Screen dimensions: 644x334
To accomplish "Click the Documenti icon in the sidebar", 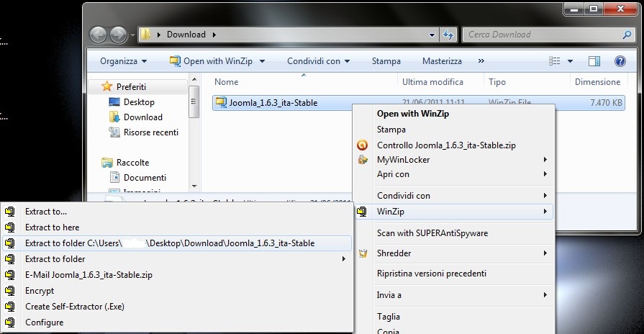I will 114,178.
